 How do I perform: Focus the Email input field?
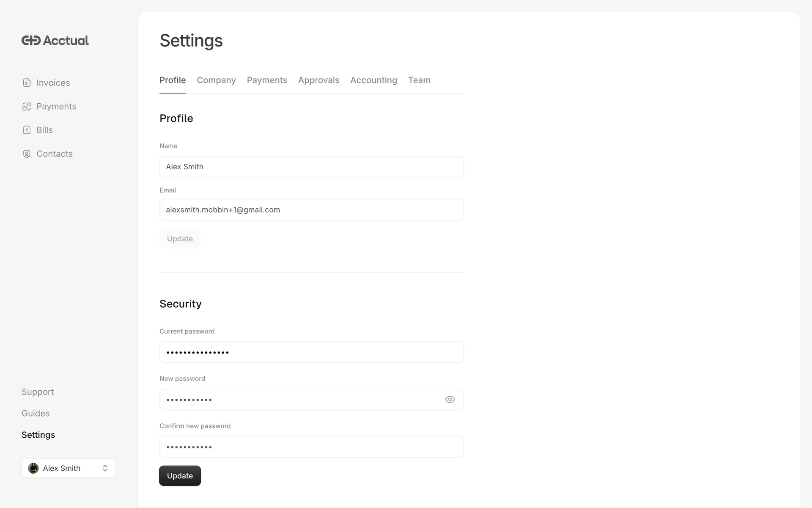[x=311, y=210]
